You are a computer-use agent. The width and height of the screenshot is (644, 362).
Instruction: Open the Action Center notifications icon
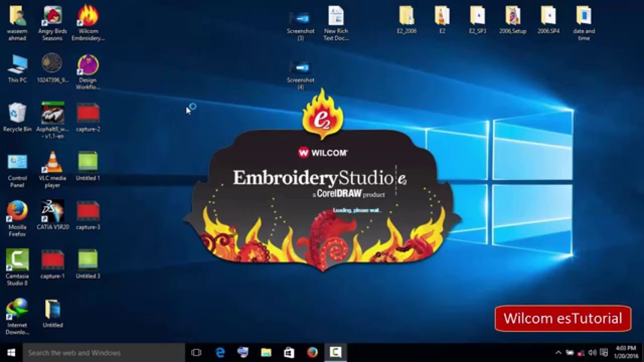click(604, 352)
